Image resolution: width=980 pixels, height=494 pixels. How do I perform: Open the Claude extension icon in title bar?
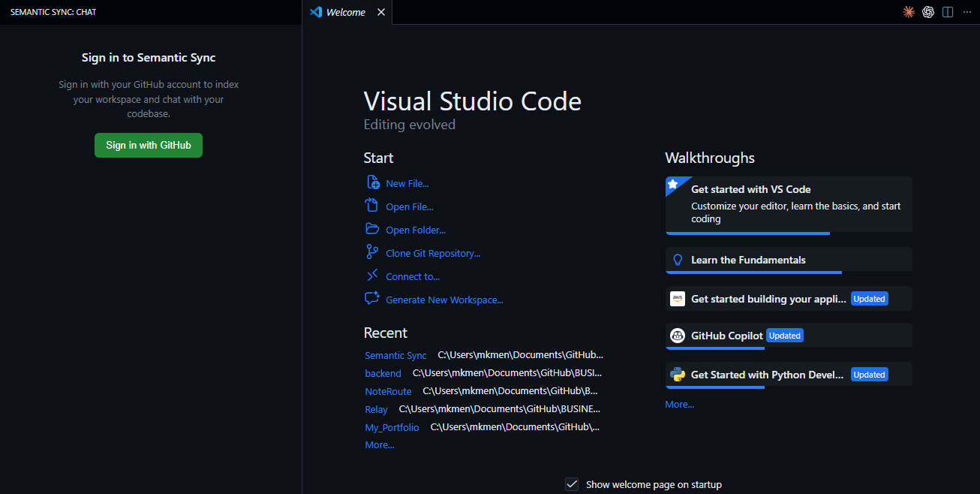click(x=909, y=12)
